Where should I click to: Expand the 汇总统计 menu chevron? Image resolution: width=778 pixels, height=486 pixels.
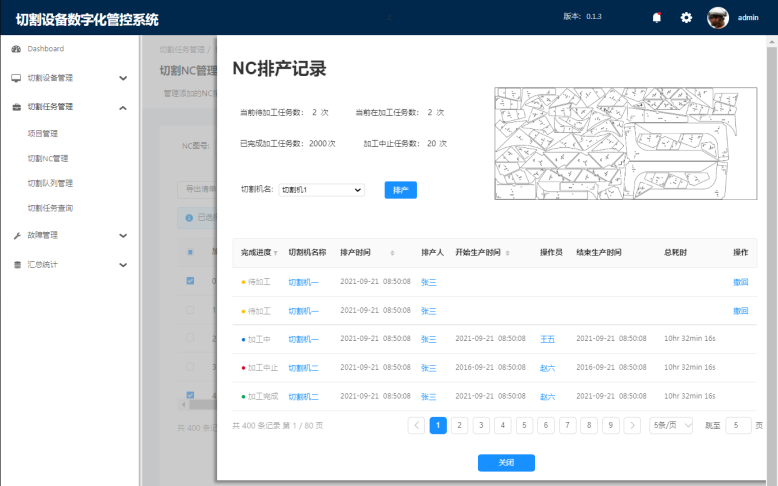point(123,265)
